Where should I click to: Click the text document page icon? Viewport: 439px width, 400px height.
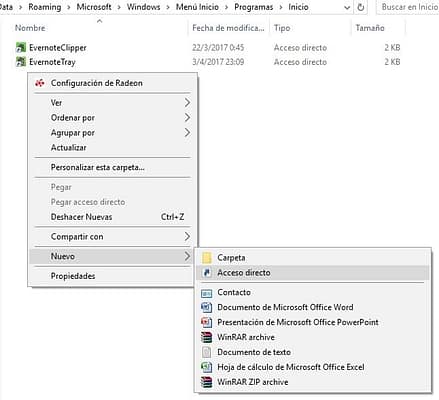[207, 352]
